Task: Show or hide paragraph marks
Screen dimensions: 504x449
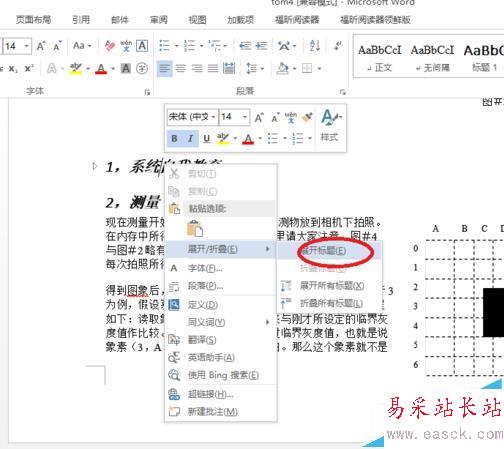Action: pos(338,46)
